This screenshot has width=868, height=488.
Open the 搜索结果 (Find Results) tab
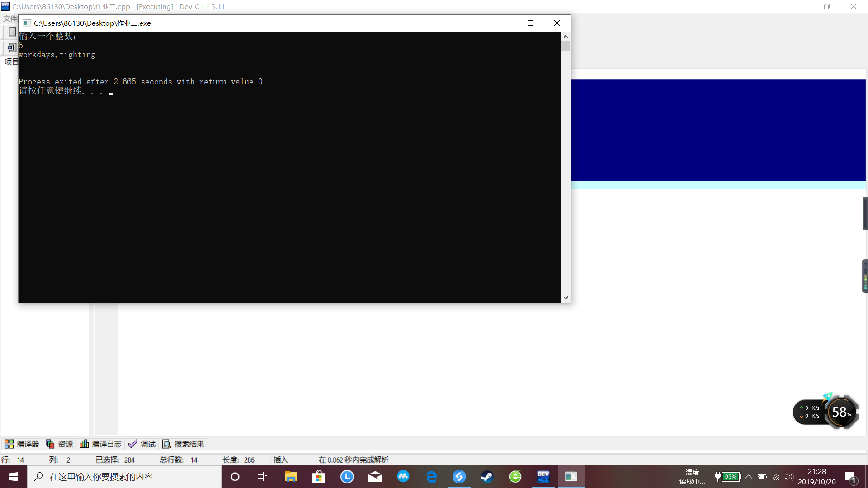183,444
